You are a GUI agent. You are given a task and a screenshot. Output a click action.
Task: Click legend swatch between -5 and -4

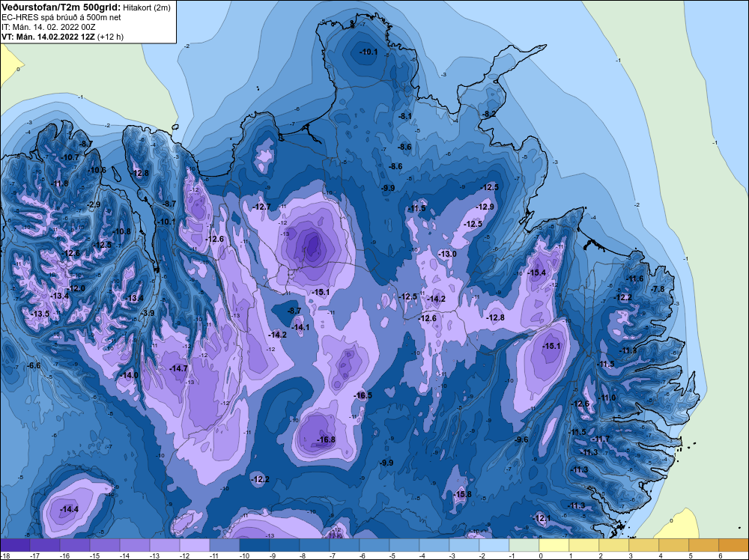point(404,545)
